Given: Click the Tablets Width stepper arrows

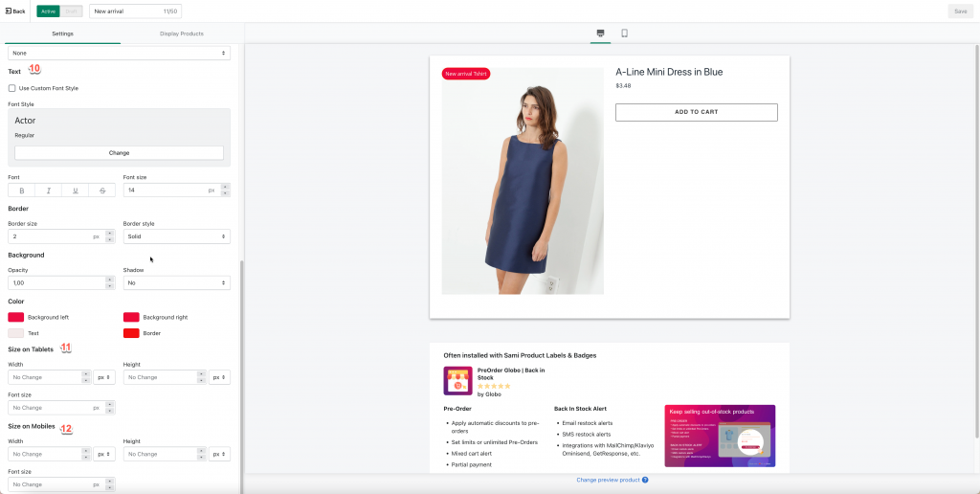Looking at the screenshot, I should 86,377.
